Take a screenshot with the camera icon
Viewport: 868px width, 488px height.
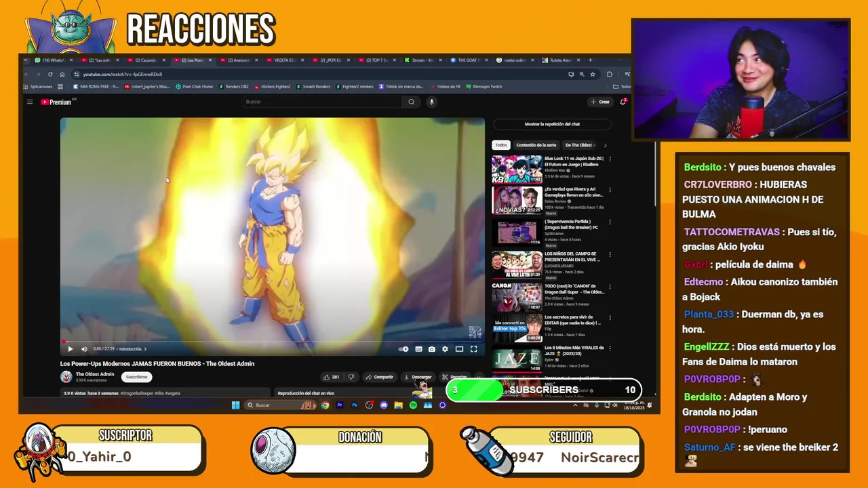pyautogui.click(x=431, y=349)
